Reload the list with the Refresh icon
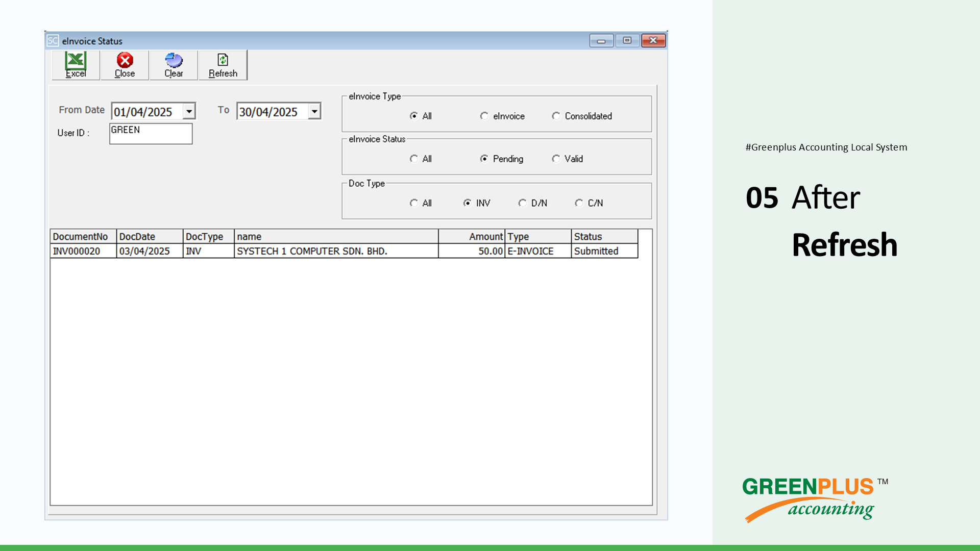The image size is (980, 551). coord(223,65)
